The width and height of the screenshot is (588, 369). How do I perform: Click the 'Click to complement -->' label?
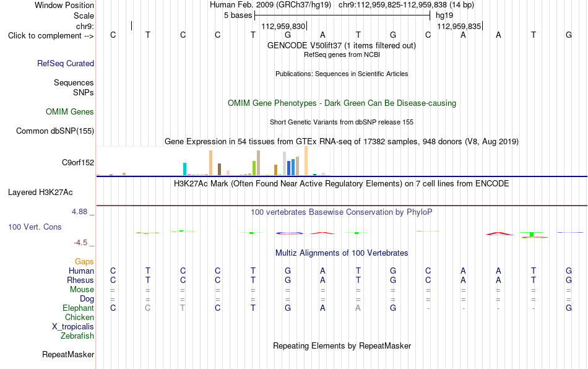51,36
